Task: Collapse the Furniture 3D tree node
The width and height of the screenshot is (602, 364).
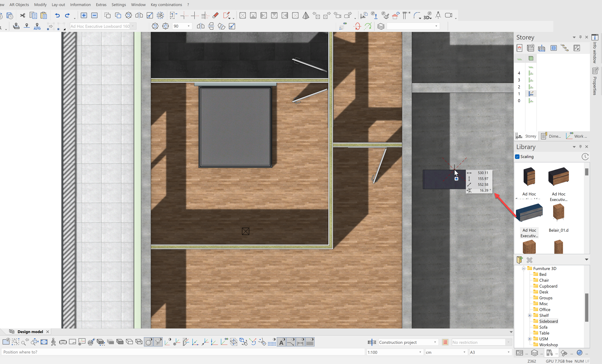Action: [524, 269]
